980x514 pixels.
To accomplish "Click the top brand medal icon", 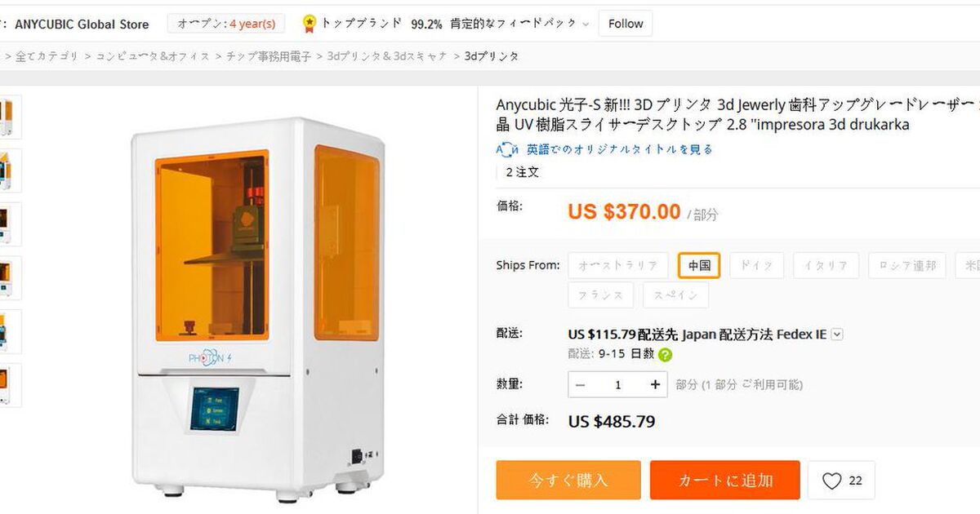I will pyautogui.click(x=310, y=24).
